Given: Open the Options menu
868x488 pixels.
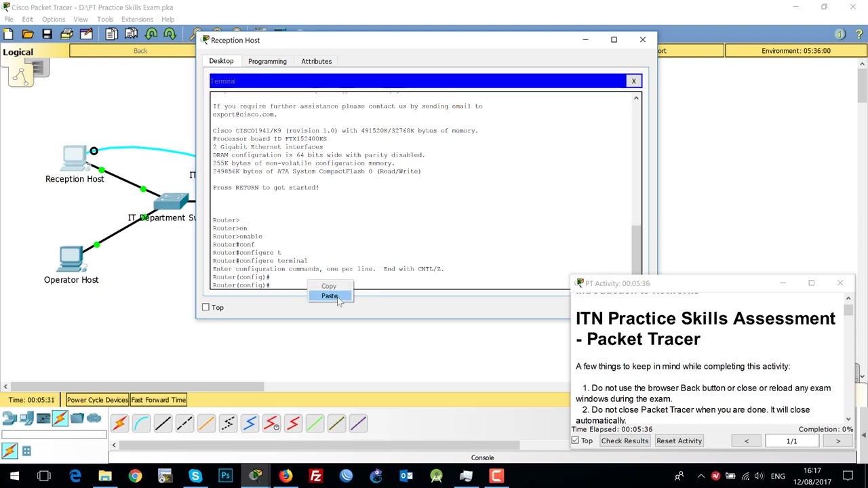Looking at the screenshot, I should pos(53,19).
